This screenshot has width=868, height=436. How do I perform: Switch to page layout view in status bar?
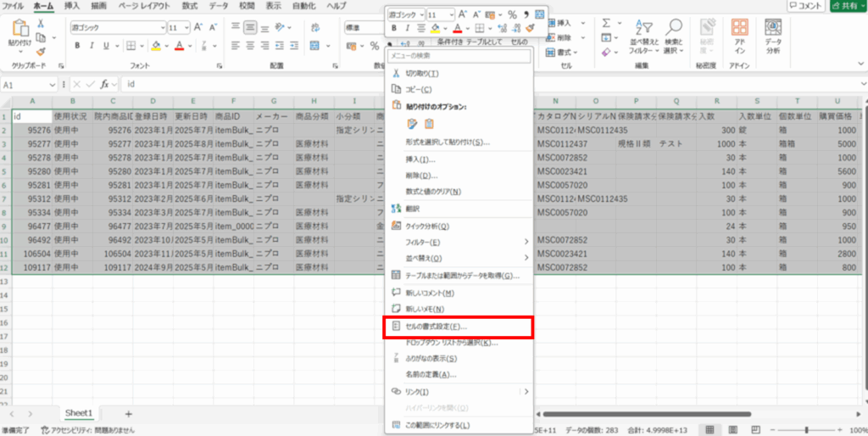[x=733, y=430]
